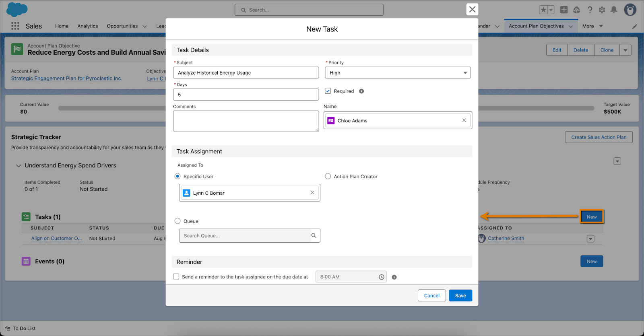Open the More navigation dropdown
The image size is (644, 336).
592,26
